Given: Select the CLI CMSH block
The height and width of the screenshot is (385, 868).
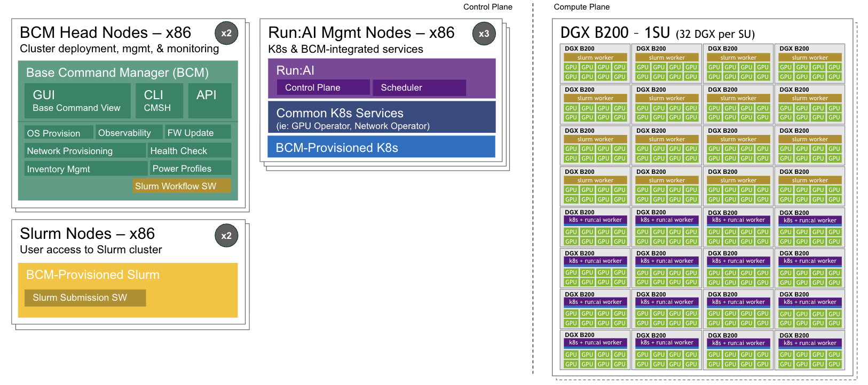Looking at the screenshot, I should pyautogui.click(x=159, y=101).
